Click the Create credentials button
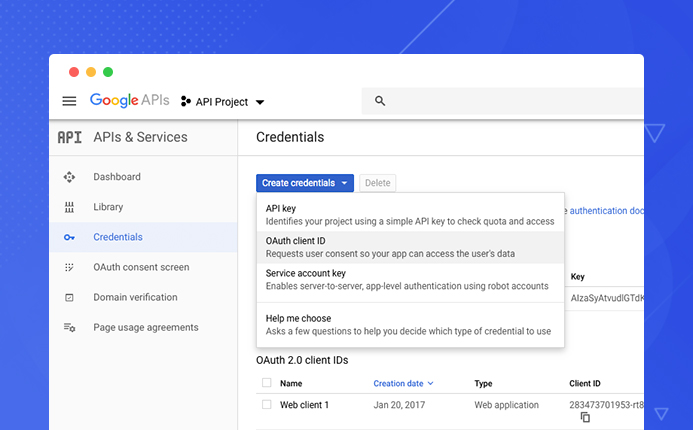The image size is (693, 430). [x=305, y=183]
